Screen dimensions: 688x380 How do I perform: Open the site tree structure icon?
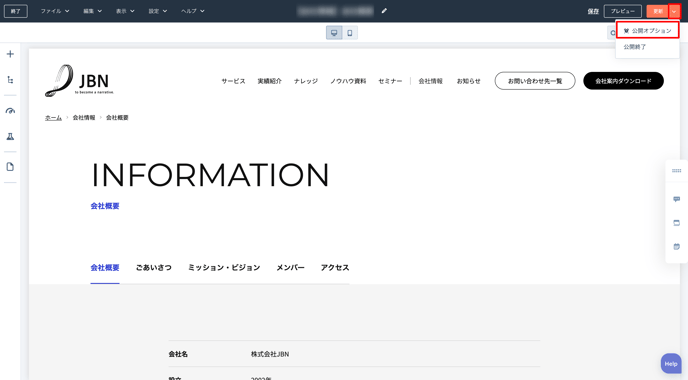coord(10,80)
